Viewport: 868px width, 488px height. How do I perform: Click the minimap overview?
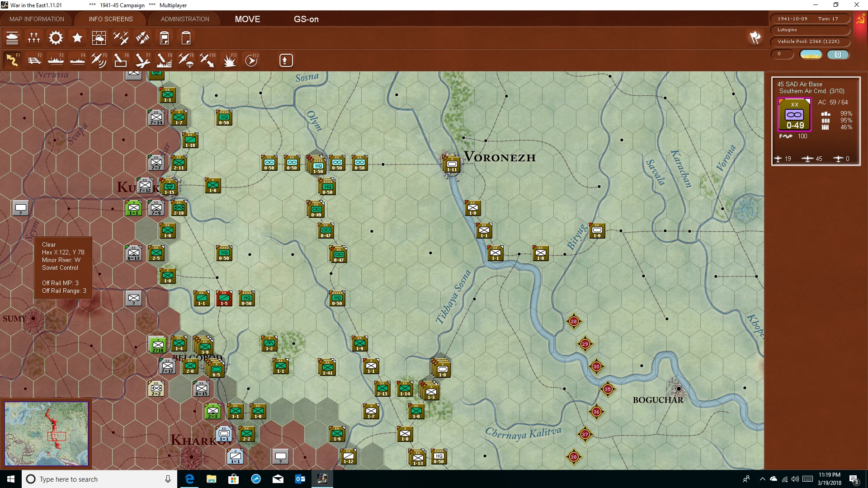point(46,434)
